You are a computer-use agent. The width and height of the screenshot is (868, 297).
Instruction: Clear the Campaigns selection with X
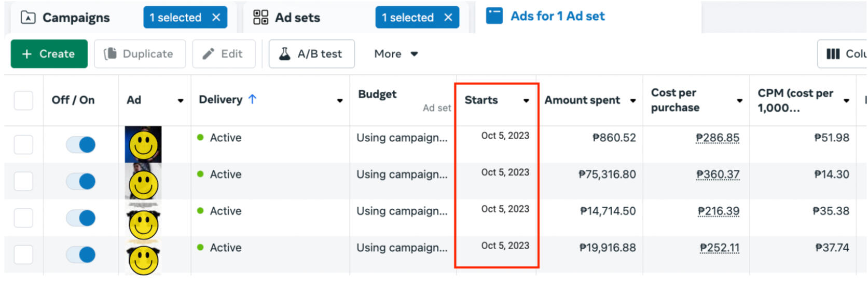pos(216,18)
